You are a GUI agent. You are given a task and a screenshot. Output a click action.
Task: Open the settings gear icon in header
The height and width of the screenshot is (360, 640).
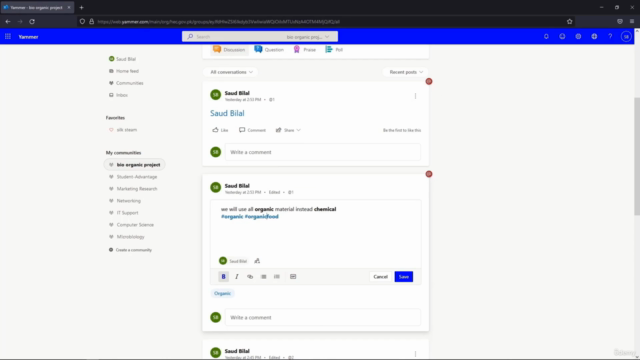point(578,37)
